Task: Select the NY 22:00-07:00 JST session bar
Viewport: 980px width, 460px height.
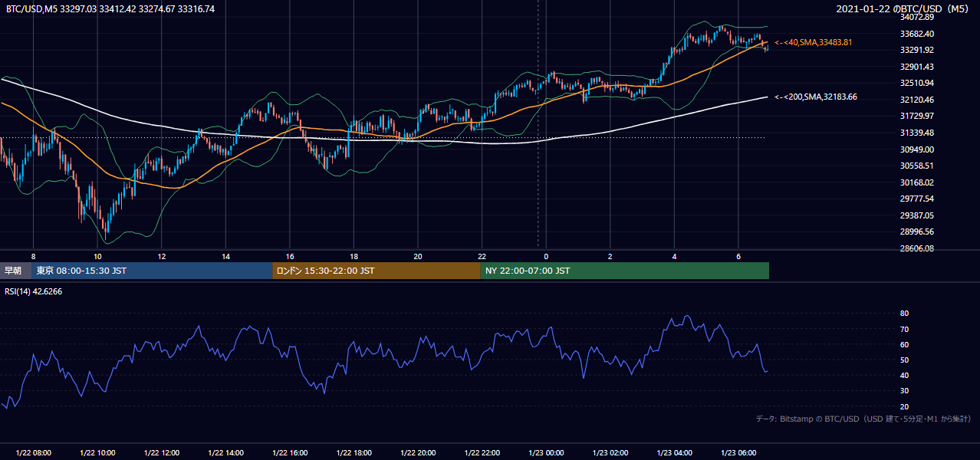Action: [625, 271]
